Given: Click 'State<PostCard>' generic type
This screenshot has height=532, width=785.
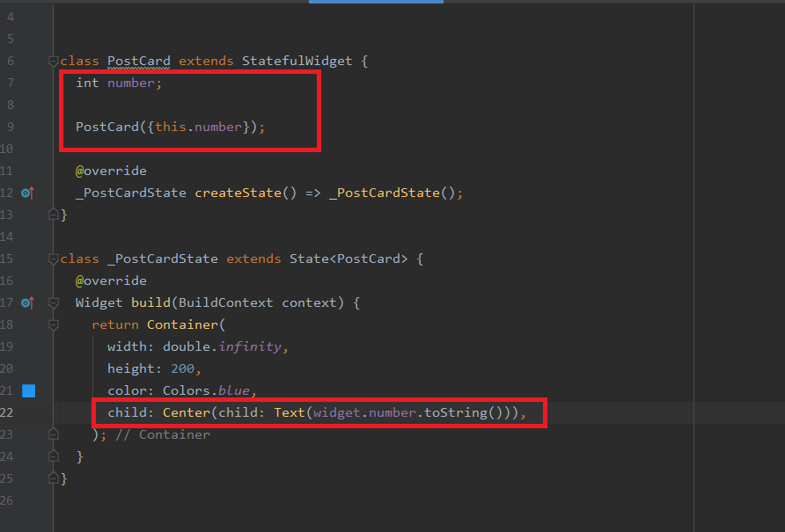Looking at the screenshot, I should click(348, 259).
